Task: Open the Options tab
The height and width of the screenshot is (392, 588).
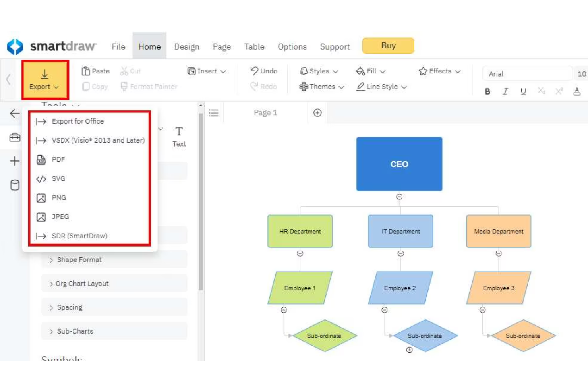Action: 292,46
